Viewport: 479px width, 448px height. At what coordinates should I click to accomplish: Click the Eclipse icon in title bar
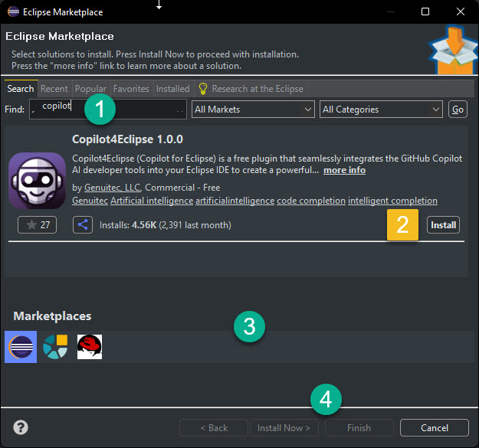click(14, 11)
